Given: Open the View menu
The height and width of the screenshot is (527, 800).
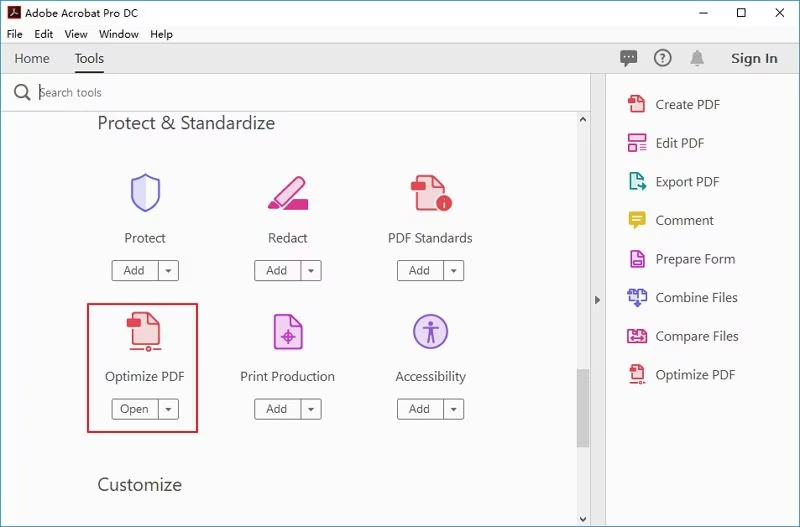Looking at the screenshot, I should click(x=76, y=34).
